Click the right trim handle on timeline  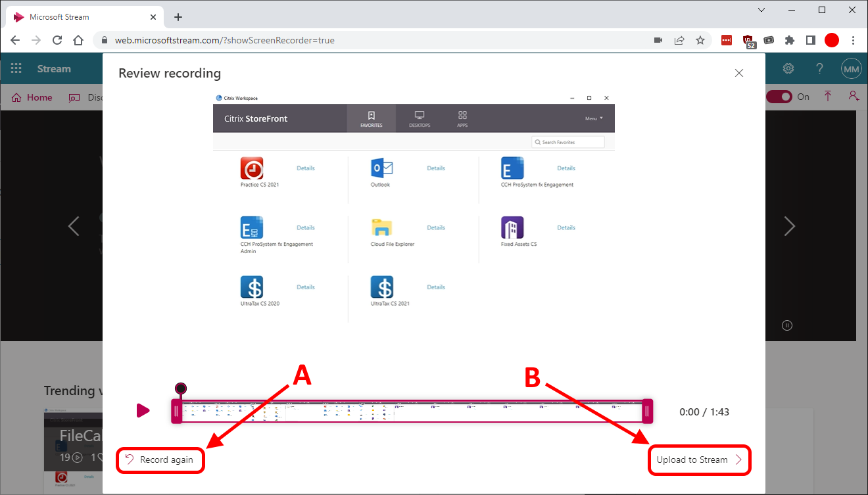point(648,412)
